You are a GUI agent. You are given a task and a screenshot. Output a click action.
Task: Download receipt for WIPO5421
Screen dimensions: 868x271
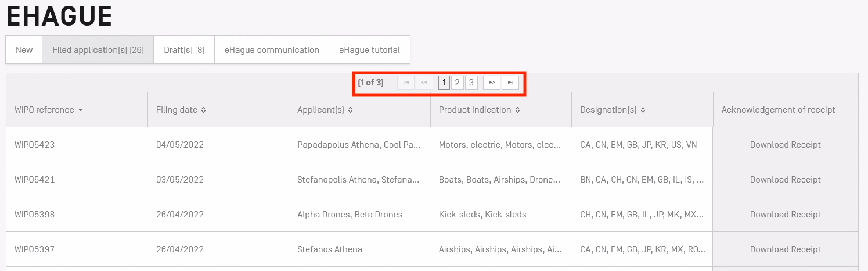pos(785,180)
